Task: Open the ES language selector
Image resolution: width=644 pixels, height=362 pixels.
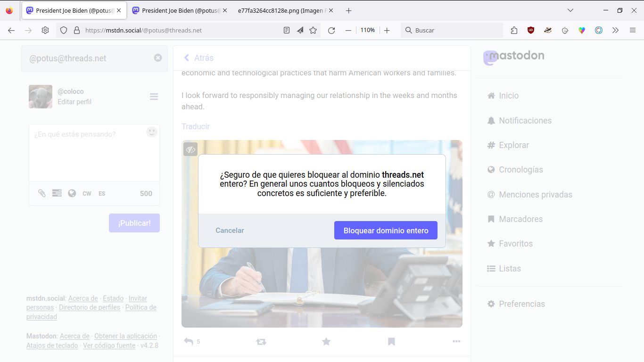Action: [x=102, y=193]
